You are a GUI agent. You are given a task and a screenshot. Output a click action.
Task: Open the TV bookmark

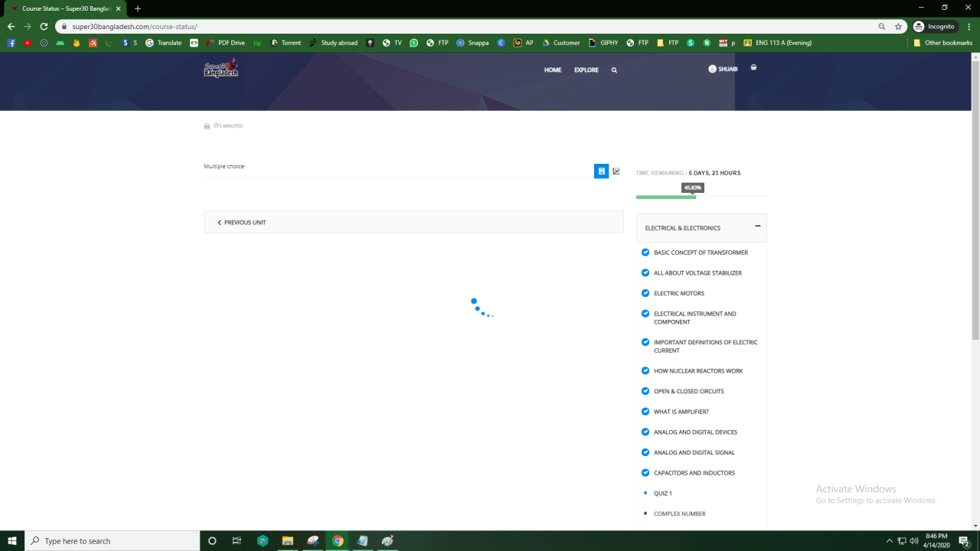(392, 43)
